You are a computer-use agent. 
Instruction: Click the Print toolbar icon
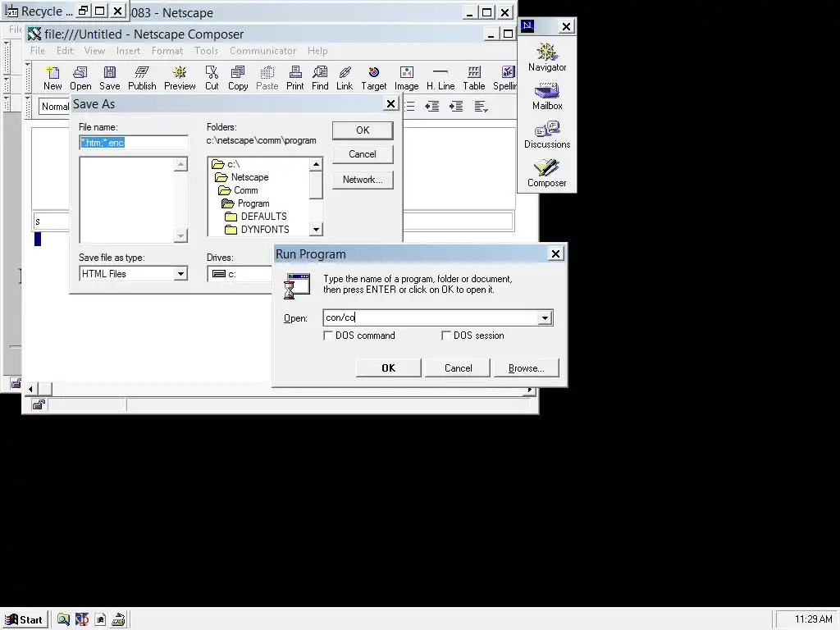(294, 78)
